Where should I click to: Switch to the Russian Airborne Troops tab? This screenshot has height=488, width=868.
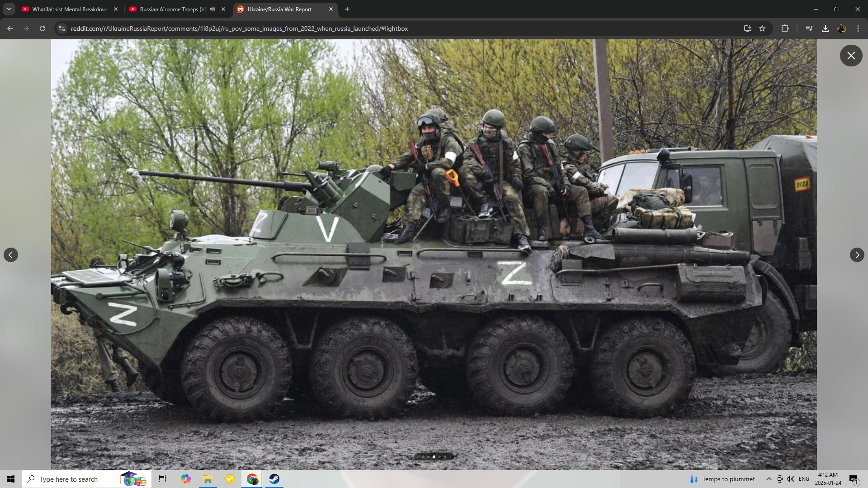tap(172, 9)
